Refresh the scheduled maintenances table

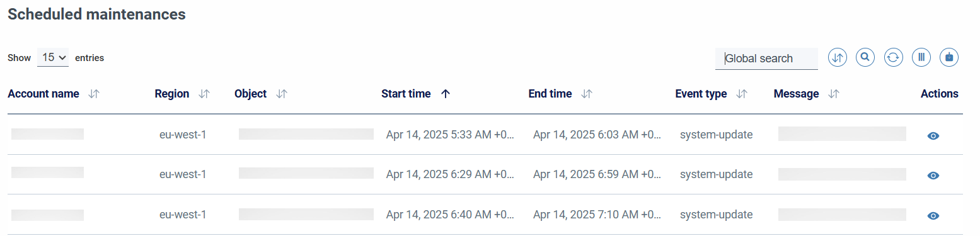point(893,57)
